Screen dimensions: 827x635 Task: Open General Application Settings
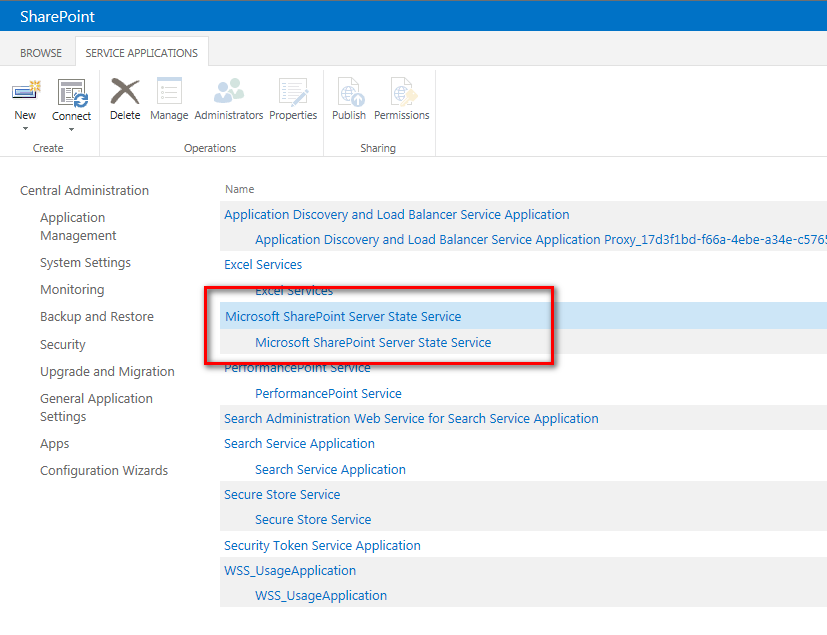tap(97, 407)
